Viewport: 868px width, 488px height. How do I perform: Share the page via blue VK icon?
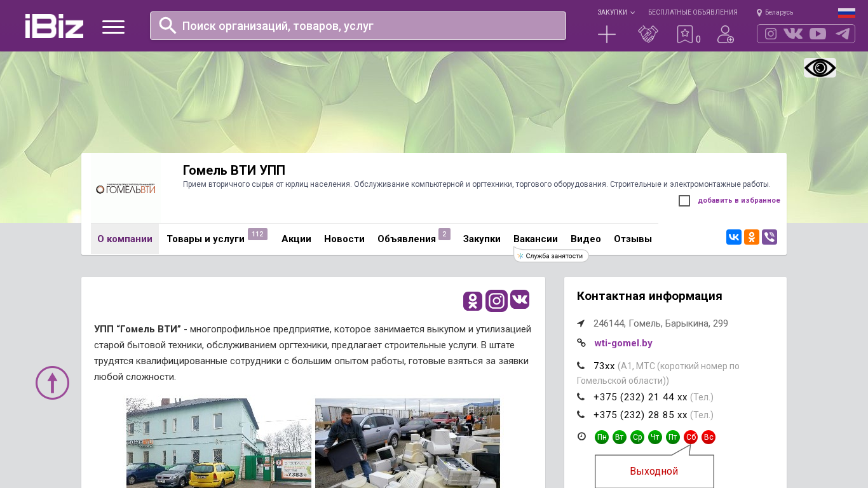click(x=734, y=237)
